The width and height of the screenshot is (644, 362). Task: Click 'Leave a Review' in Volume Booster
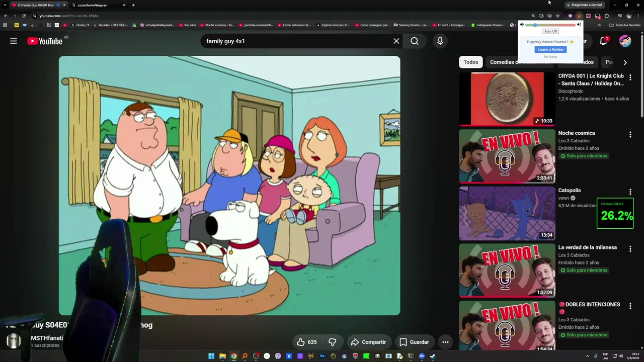coord(550,49)
